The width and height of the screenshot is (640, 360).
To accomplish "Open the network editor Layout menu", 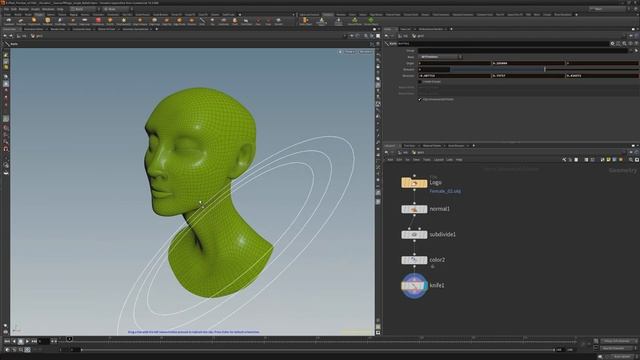I will [x=438, y=160].
